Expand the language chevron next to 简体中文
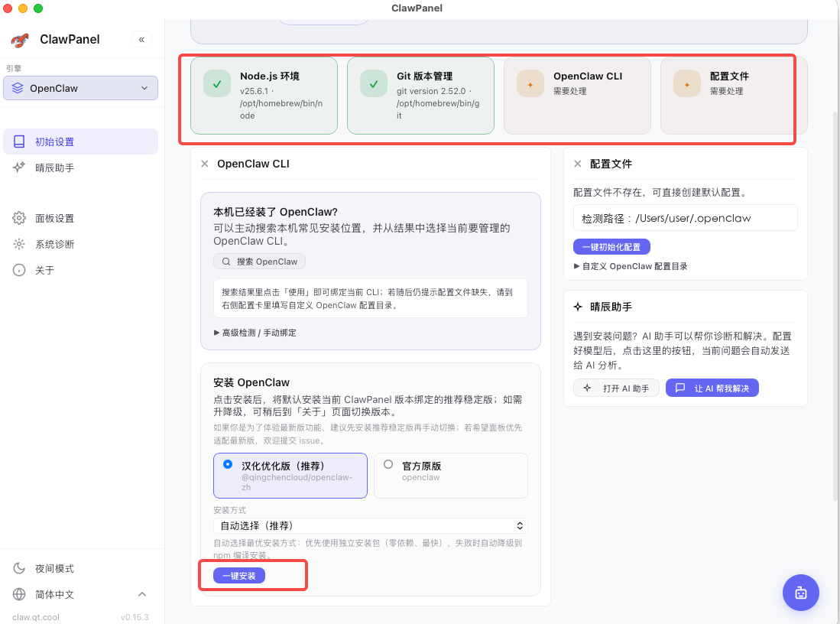840x624 pixels. [142, 594]
